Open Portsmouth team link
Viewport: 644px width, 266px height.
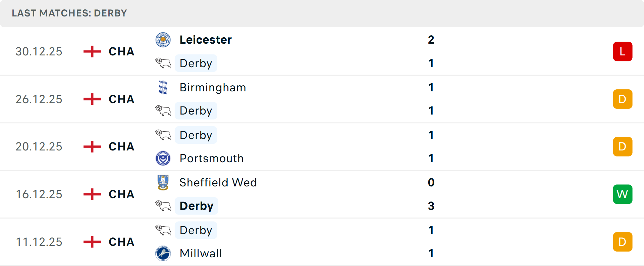pos(212,158)
